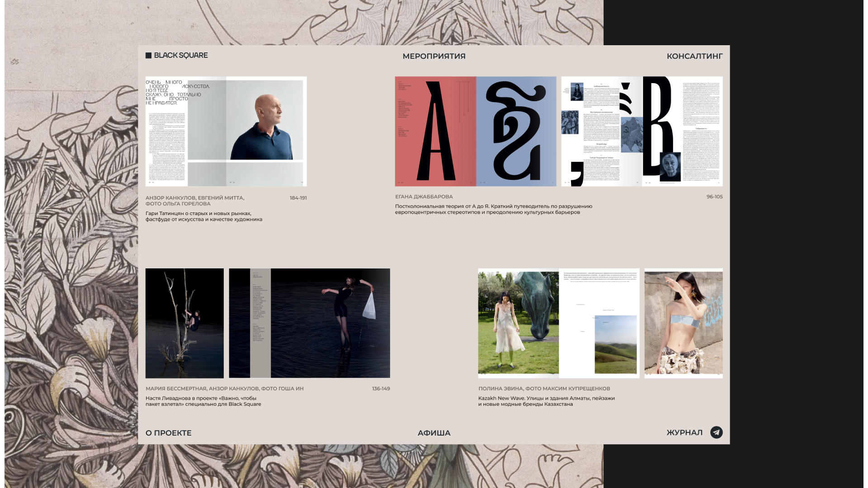The height and width of the screenshot is (488, 868).
Task: Open the КОНСАЛТИНГ menu item
Action: [x=694, y=56]
